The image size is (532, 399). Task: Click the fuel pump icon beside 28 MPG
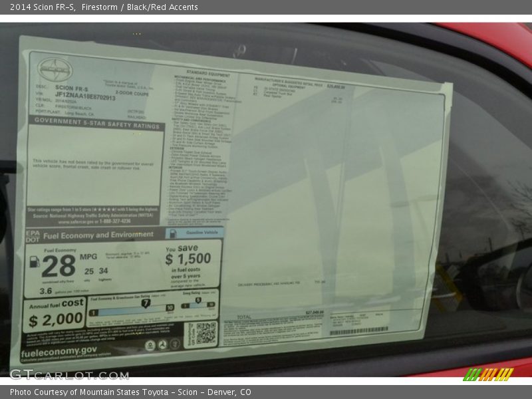pyautogui.click(x=35, y=261)
